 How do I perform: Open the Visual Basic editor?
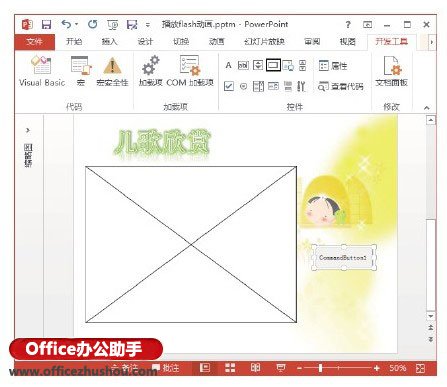pos(42,71)
